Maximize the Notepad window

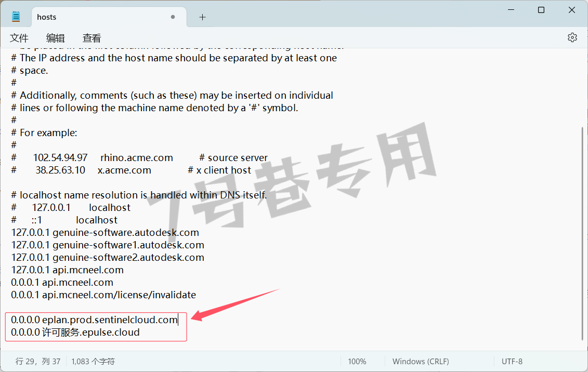click(541, 10)
